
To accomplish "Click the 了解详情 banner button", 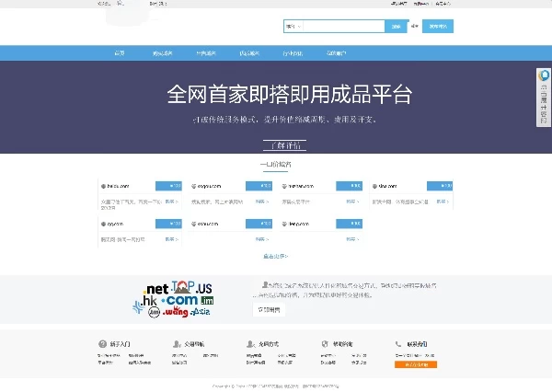I will (285, 145).
